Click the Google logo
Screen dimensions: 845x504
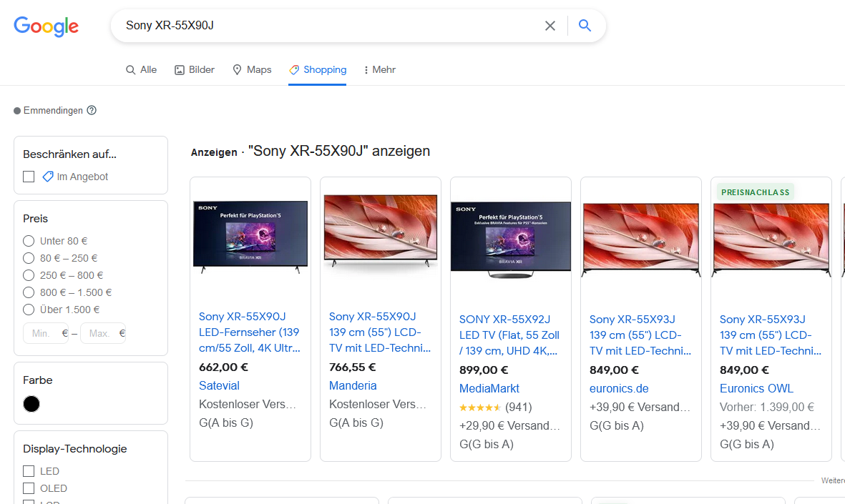tap(47, 26)
